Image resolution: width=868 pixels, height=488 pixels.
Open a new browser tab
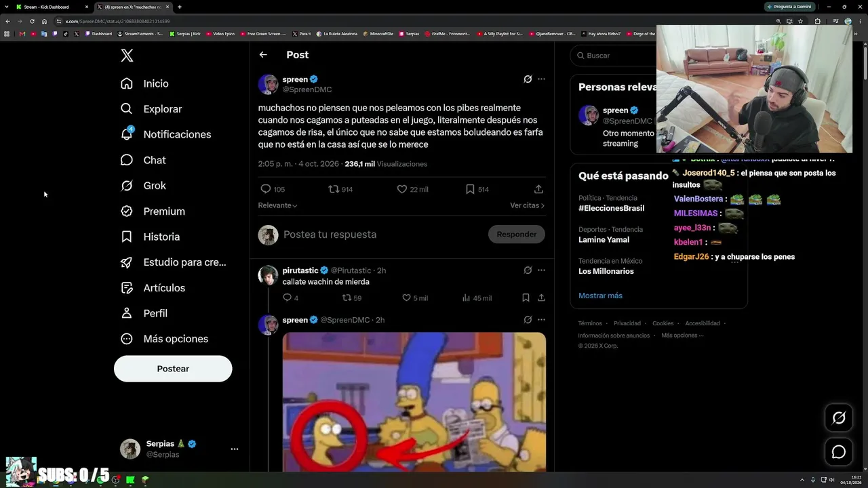click(179, 7)
